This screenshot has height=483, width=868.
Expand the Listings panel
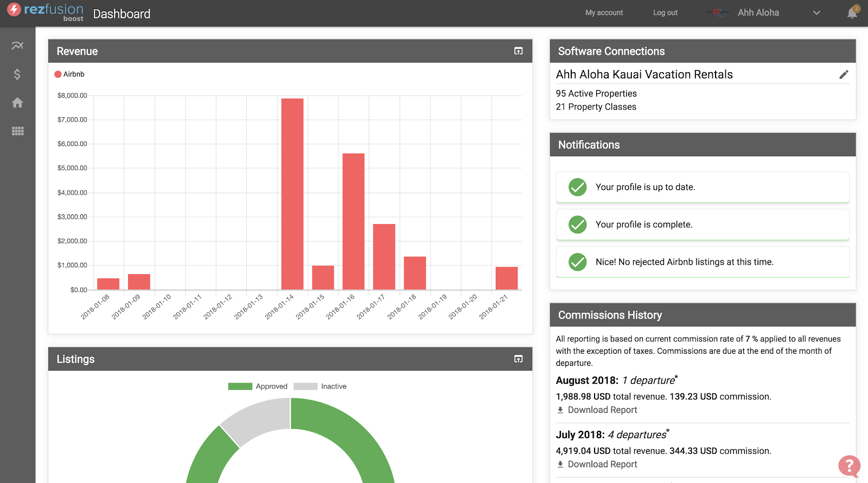point(519,359)
